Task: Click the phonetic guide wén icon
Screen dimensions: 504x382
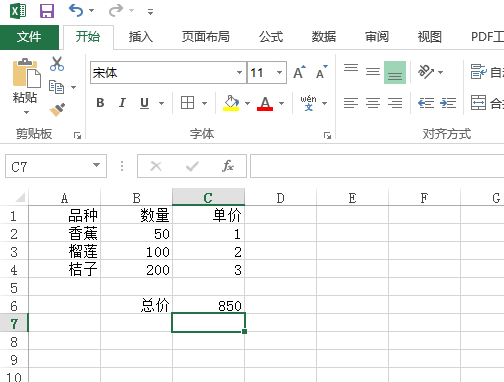Action: click(308, 103)
